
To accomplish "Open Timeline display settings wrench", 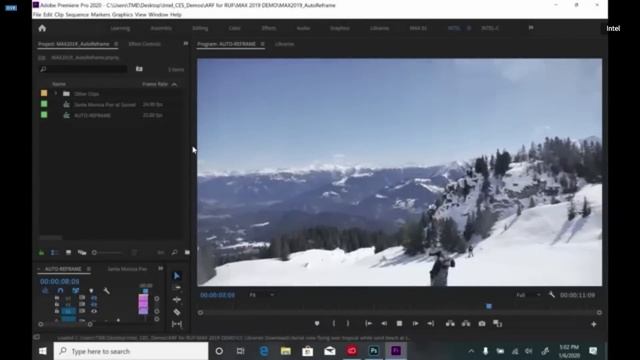I will [x=107, y=291].
